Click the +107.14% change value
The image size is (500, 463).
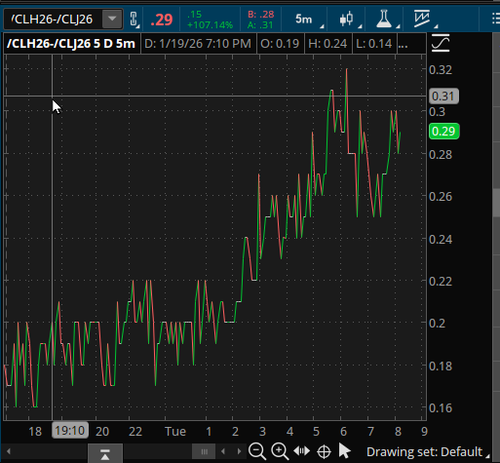[x=210, y=25]
